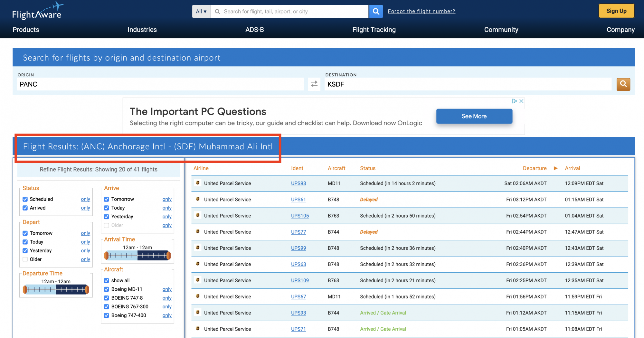The image size is (644, 338).
Task: Open the ADS-B menu
Action: click(x=254, y=30)
